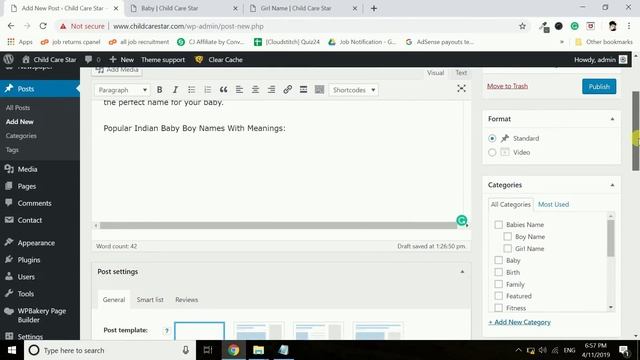Check the Babies Name category
Image resolution: width=640 pixels, height=360 pixels.
click(x=498, y=224)
